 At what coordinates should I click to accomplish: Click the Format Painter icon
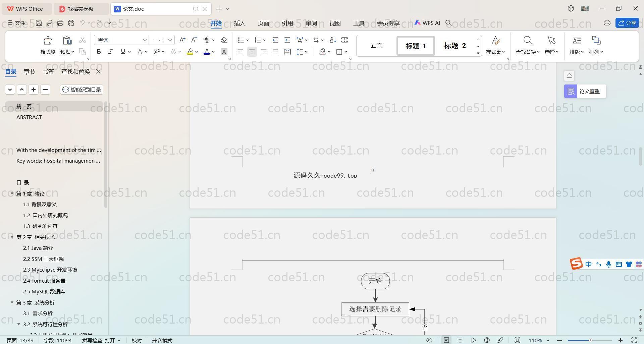(48, 41)
